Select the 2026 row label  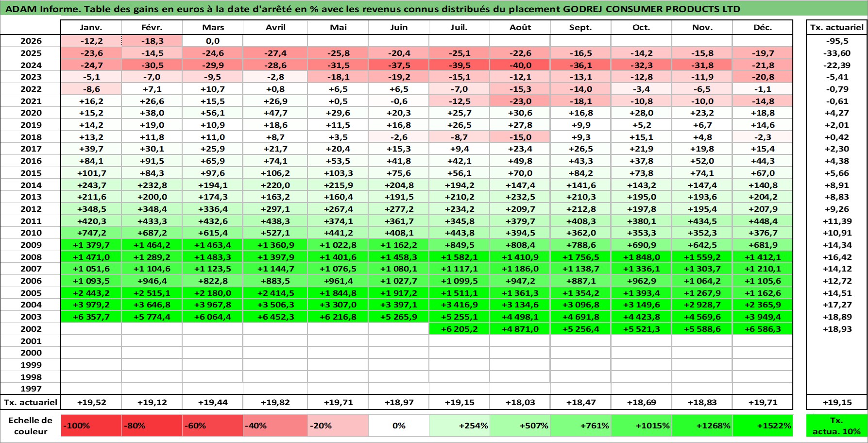(x=31, y=41)
